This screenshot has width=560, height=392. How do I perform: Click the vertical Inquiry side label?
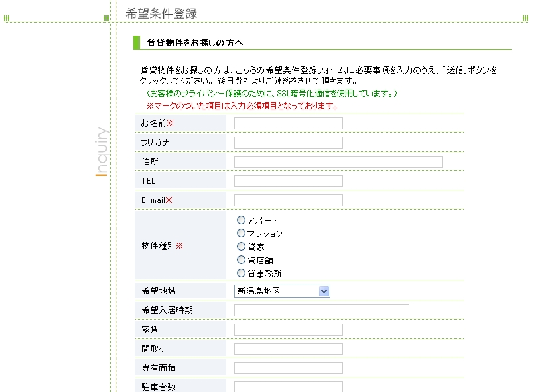[x=102, y=152]
